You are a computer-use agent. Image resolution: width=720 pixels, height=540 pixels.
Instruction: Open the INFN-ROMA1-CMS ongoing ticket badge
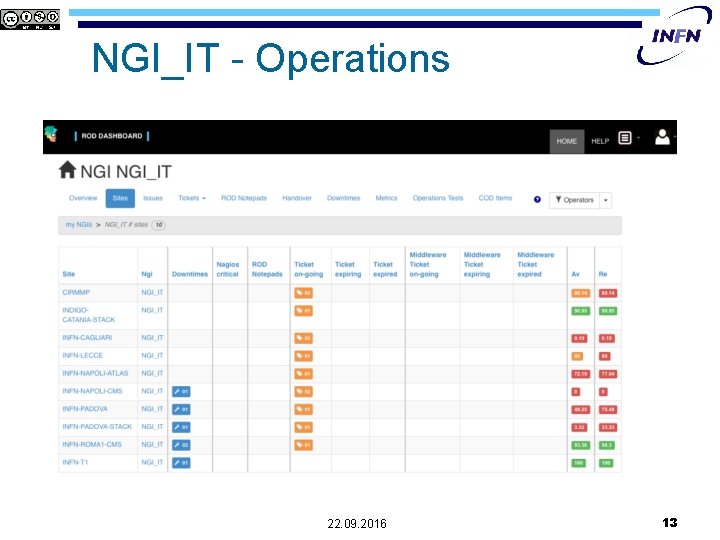pyautogui.click(x=304, y=445)
